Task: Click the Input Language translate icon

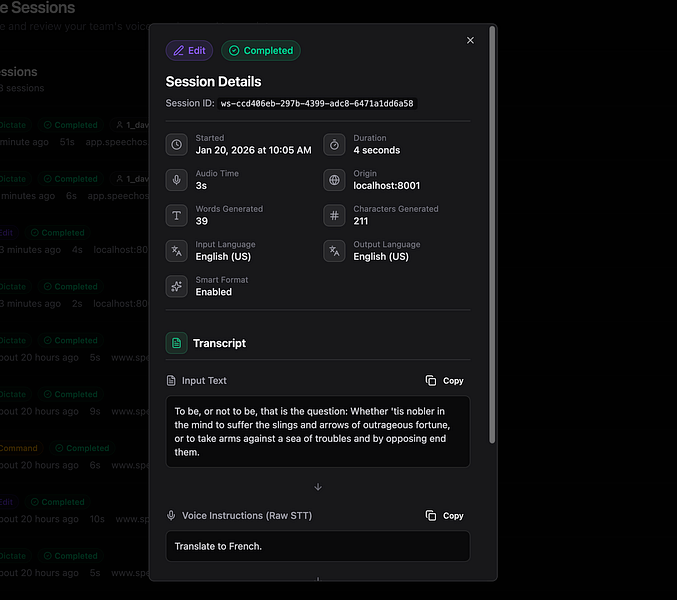Action: click(177, 251)
